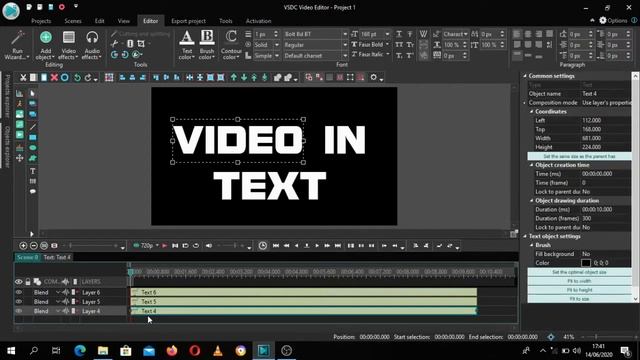
Task: Click the black brush Color swatch
Action: coord(586,263)
